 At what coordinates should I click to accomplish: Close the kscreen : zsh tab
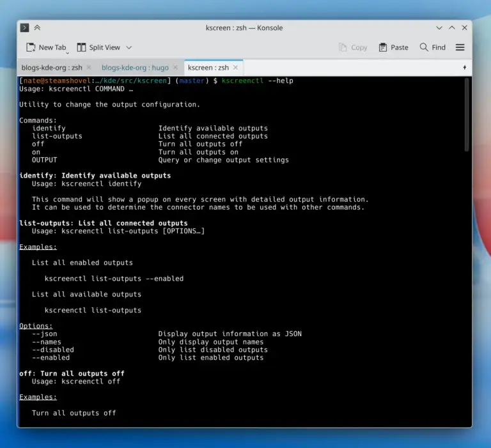[235, 67]
